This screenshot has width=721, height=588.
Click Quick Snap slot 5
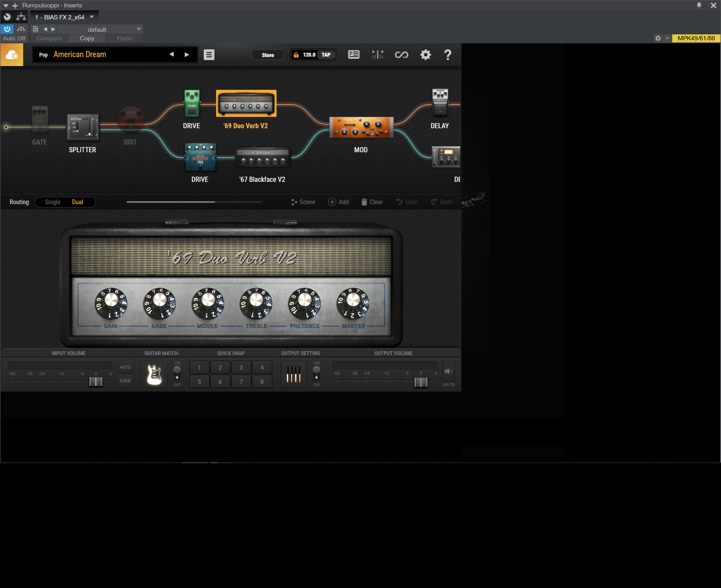199,382
